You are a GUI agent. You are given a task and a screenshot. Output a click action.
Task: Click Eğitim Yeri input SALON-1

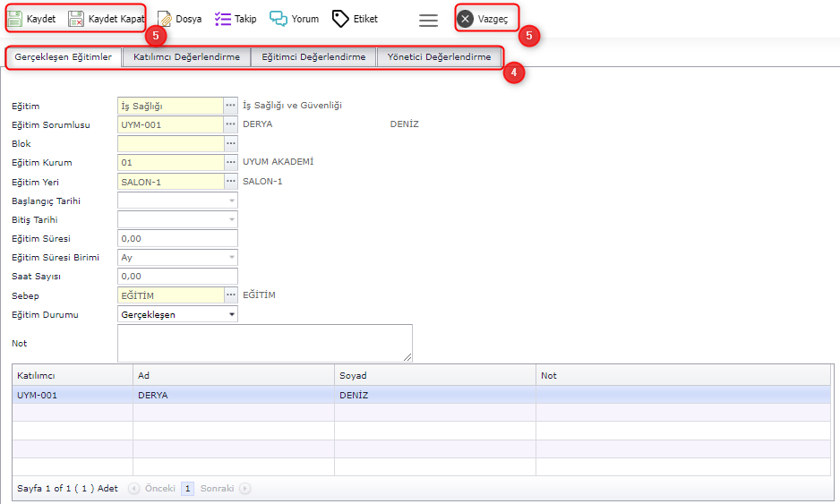click(x=170, y=182)
